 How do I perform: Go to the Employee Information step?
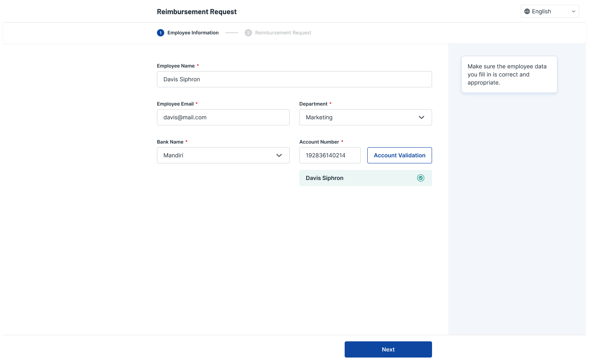(193, 33)
